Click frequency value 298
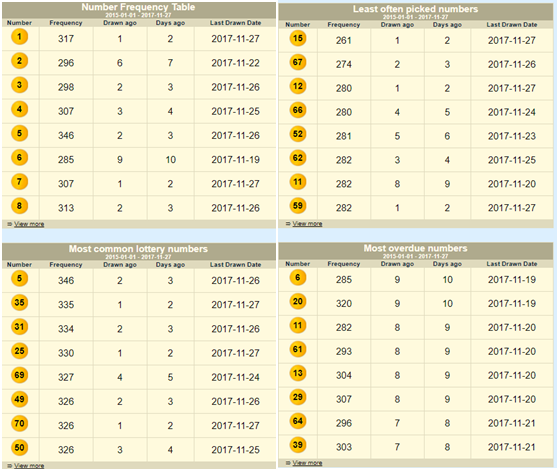 tap(66, 87)
